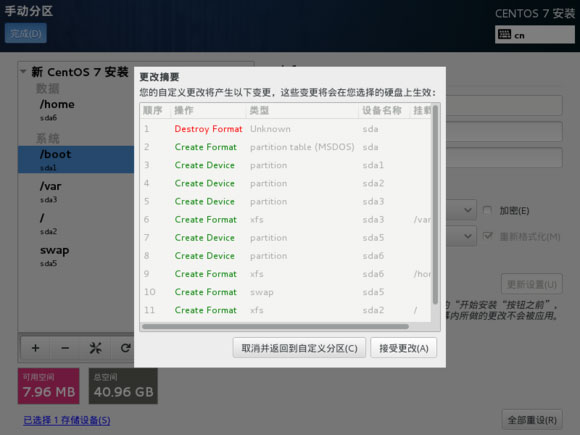Image resolution: width=580 pixels, height=435 pixels.
Task: Open the configure mount point tools icon
Action: point(95,348)
